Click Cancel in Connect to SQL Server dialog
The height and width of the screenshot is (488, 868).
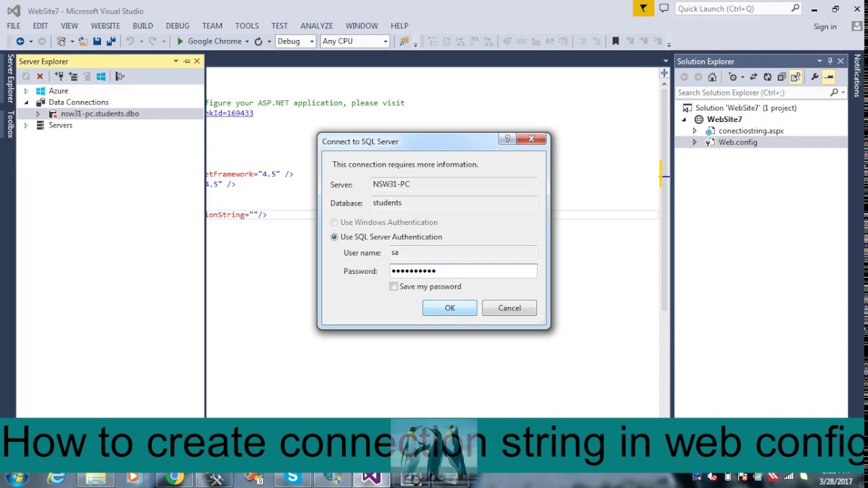(509, 308)
